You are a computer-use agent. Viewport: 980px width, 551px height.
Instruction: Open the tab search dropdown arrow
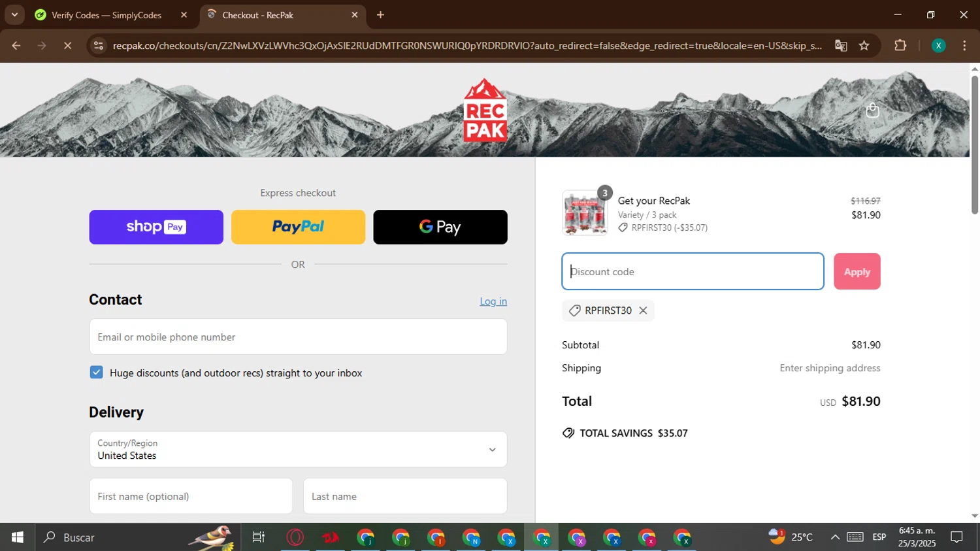click(14, 15)
